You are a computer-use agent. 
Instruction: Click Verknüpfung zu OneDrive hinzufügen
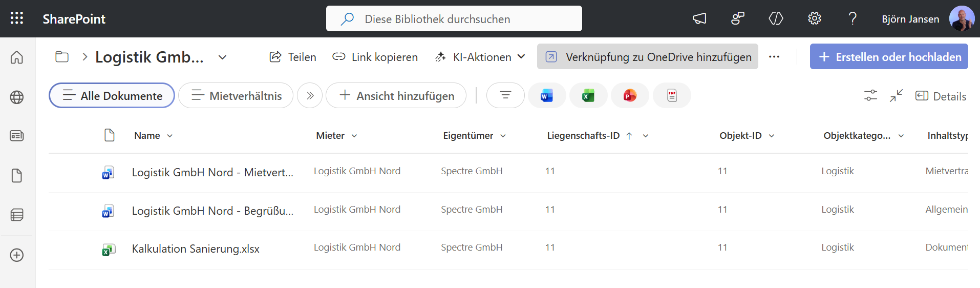pyautogui.click(x=648, y=56)
